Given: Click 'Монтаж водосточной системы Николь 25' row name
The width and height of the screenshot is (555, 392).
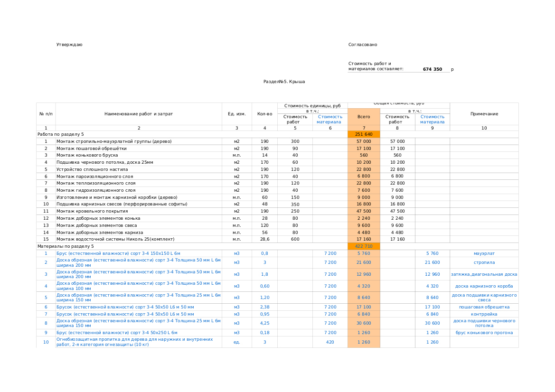Looking at the screenshot, I should tap(115, 239).
